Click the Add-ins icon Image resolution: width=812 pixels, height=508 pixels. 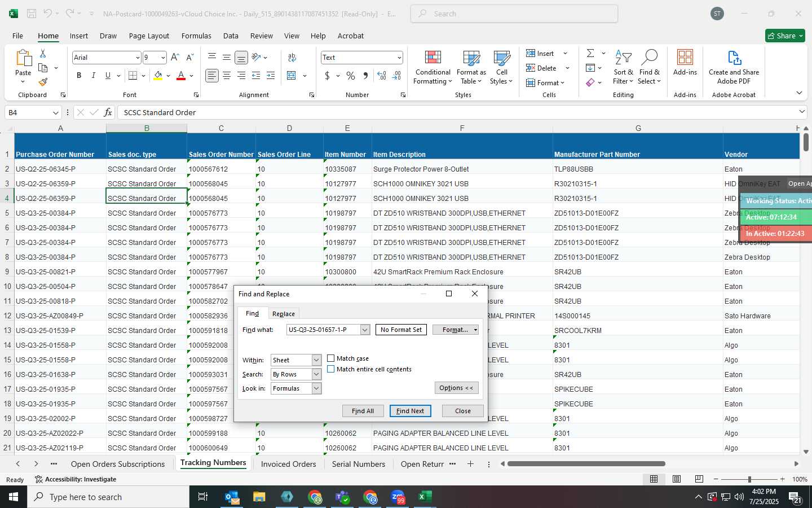pyautogui.click(x=685, y=63)
